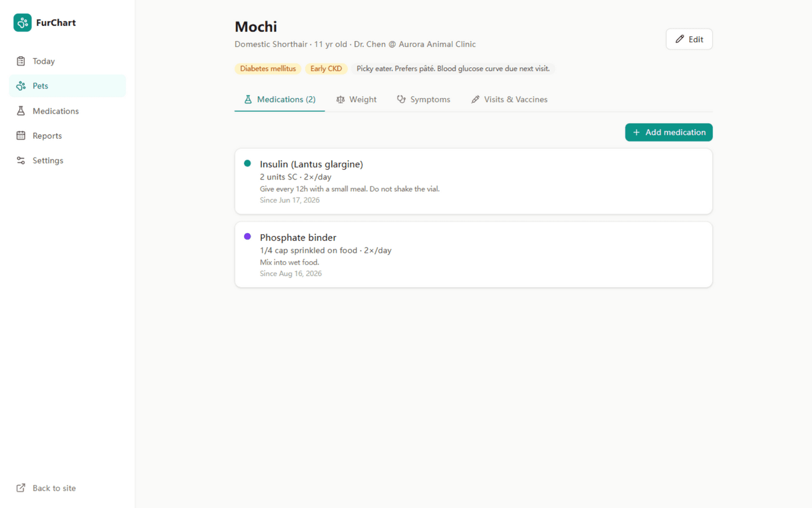Click 'Give every 12h with a small meal' note
The width and height of the screenshot is (812, 508).
click(x=350, y=189)
